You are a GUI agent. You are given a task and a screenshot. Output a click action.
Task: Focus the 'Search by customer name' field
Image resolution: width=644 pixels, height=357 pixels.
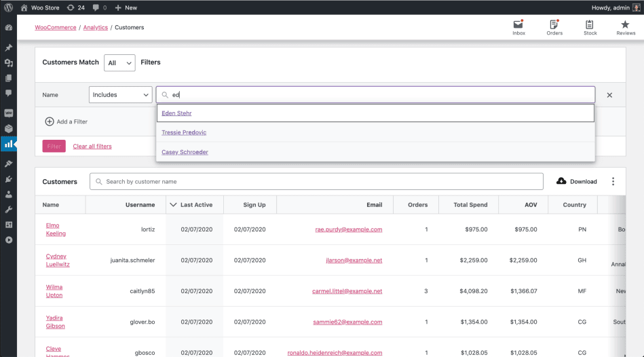[x=319, y=181]
